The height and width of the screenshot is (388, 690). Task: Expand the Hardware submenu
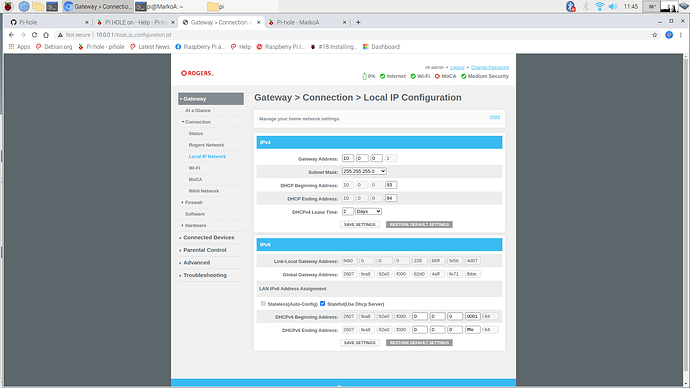194,225
